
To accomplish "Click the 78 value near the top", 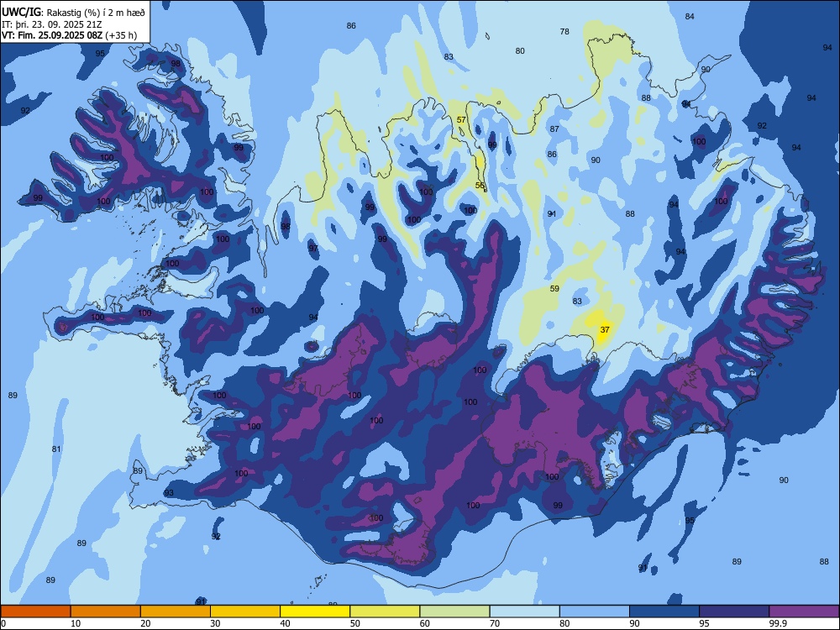I will pos(564,32).
